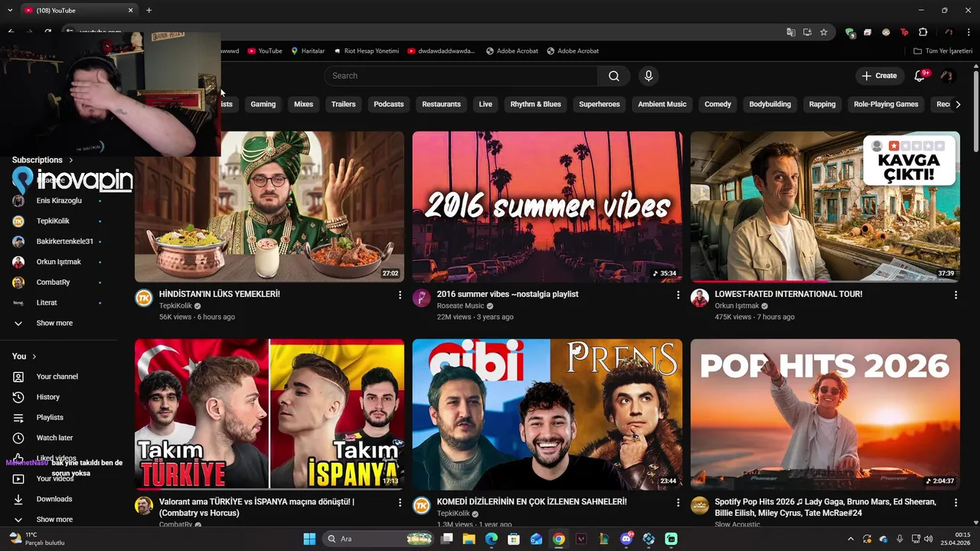Open options for LOWEST-RATED INTERNATIONAL TOUR
Image resolution: width=980 pixels, height=551 pixels.
coord(955,295)
